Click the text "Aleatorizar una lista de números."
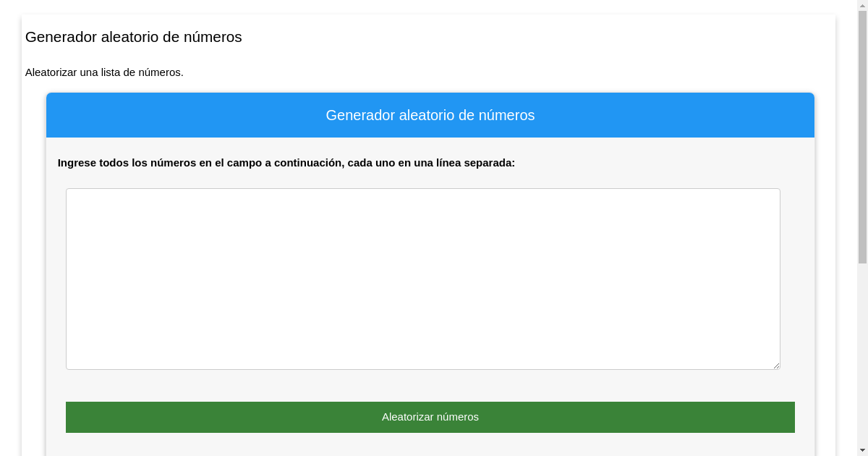The height and width of the screenshot is (456, 868). coord(104,72)
